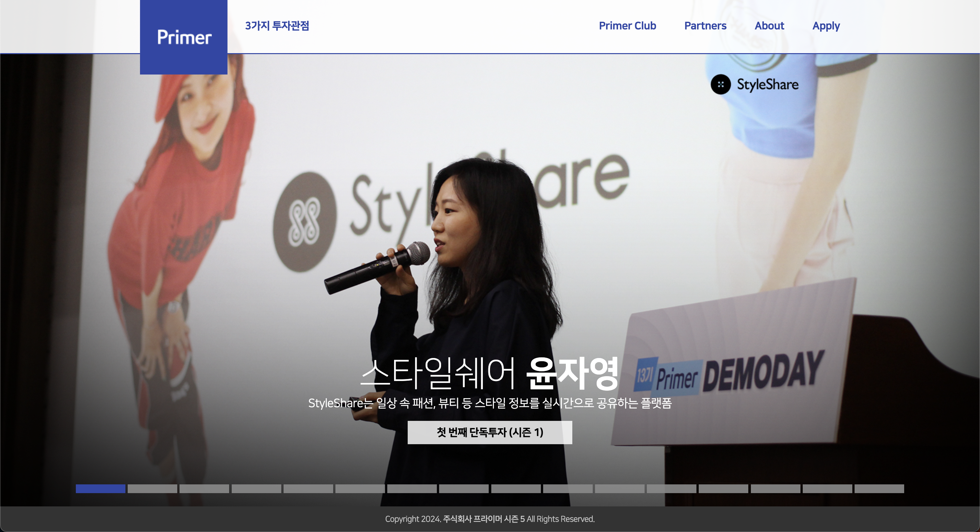Screen dimensions: 980x532
Task: Jump to the fifteenth slide indicator bar
Action: pyautogui.click(x=827, y=488)
